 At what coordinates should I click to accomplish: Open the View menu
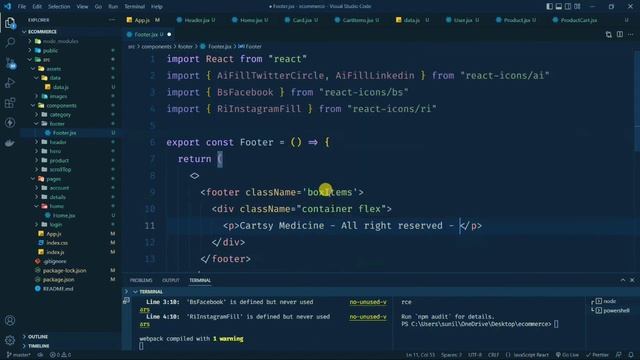pyautogui.click(x=82, y=7)
